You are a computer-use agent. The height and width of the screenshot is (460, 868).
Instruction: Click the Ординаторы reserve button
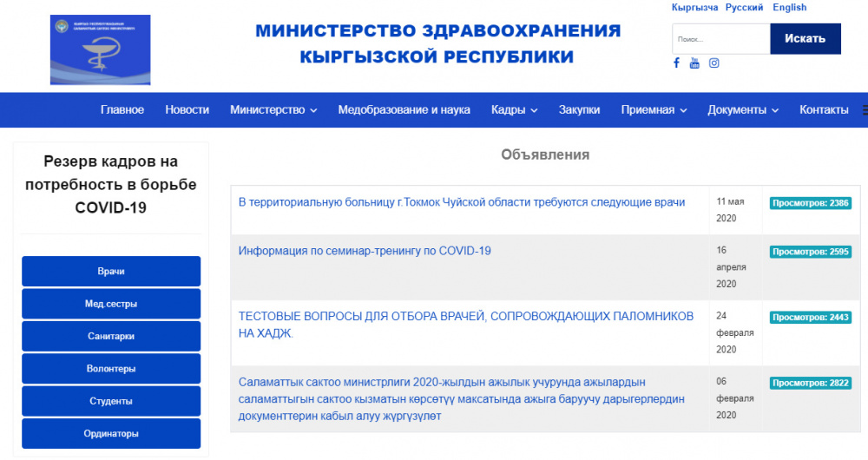tap(111, 433)
